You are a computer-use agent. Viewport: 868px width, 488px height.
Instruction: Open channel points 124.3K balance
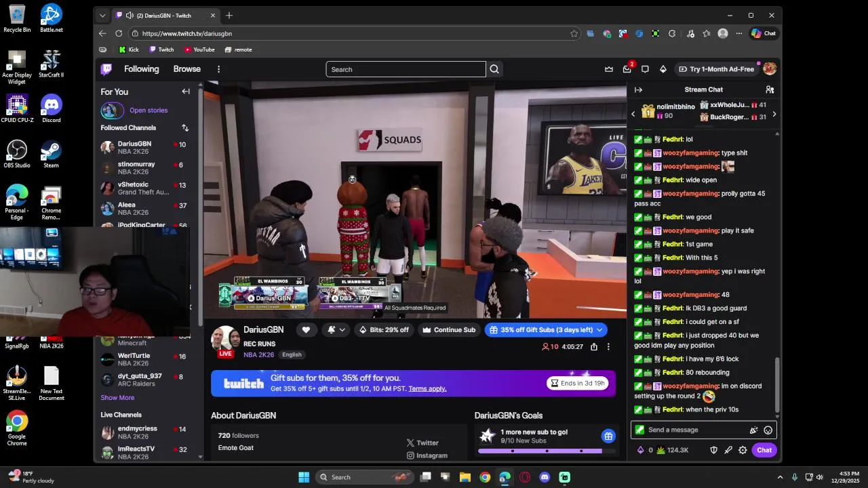coord(673,450)
